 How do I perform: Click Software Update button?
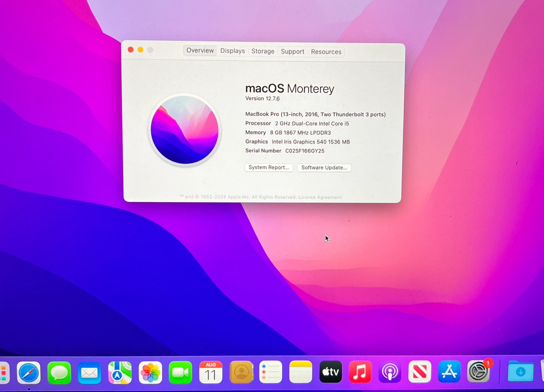pos(324,168)
